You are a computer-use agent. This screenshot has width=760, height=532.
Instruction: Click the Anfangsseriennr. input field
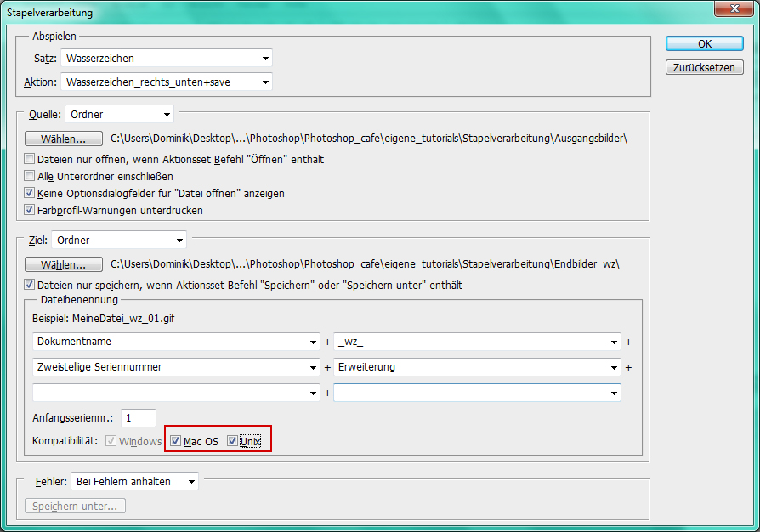[x=139, y=417]
